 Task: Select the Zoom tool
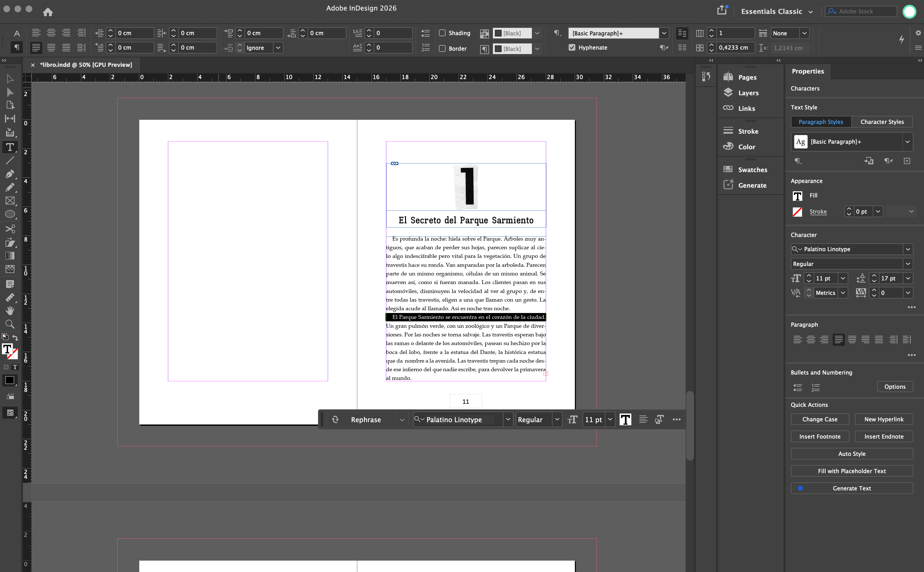[10, 324]
